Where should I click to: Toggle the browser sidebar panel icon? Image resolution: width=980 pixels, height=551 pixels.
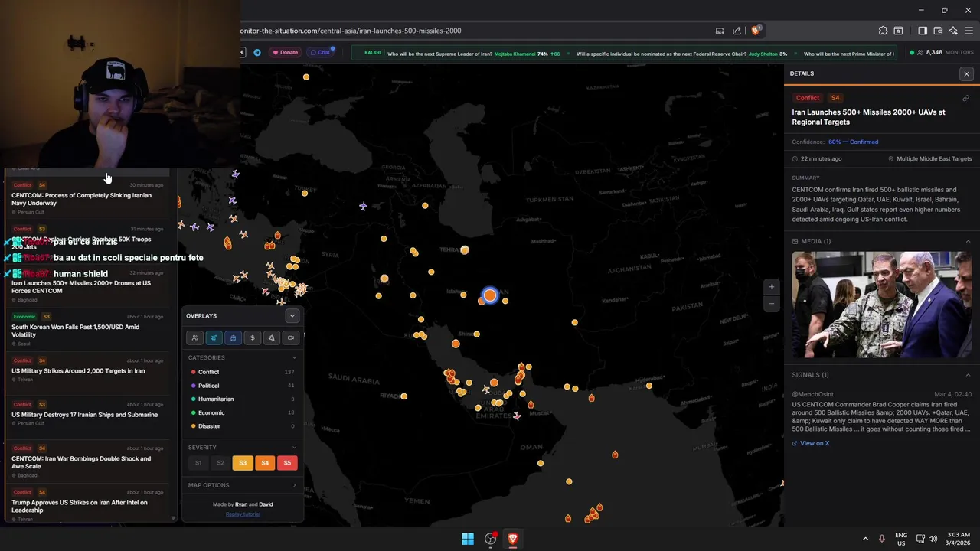[923, 31]
